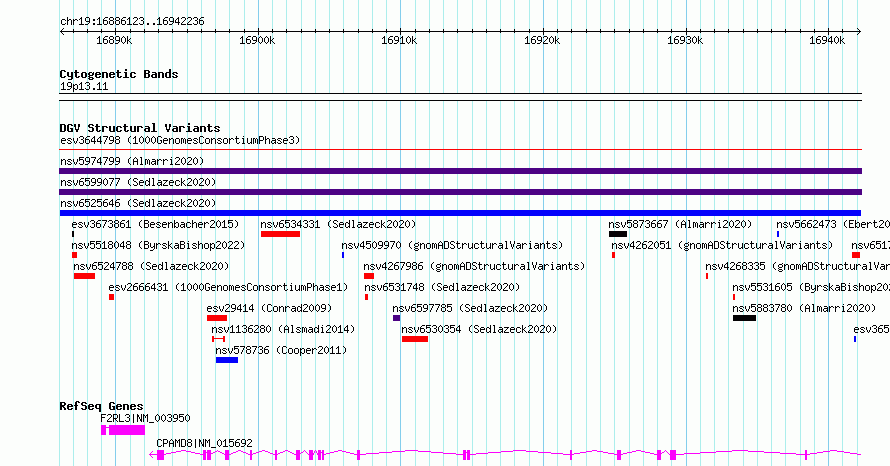890x466 pixels.
Task: Open the nsv5873667 (Almarri2020) label
Action: 680,224
